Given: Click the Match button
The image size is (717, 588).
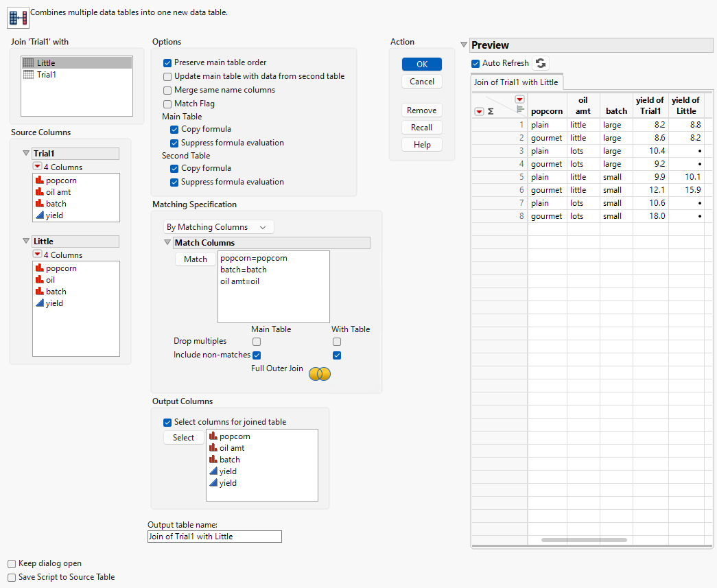Looking at the screenshot, I should (195, 259).
